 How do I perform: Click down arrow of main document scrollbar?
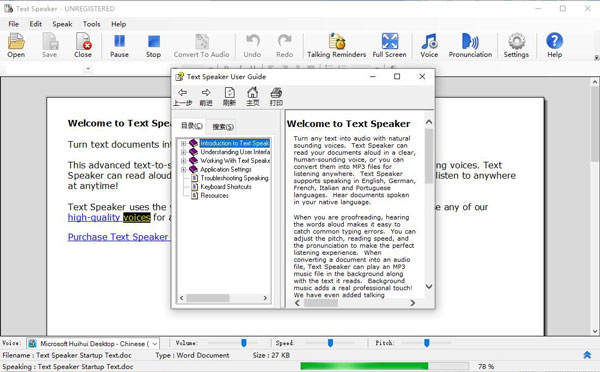click(595, 331)
